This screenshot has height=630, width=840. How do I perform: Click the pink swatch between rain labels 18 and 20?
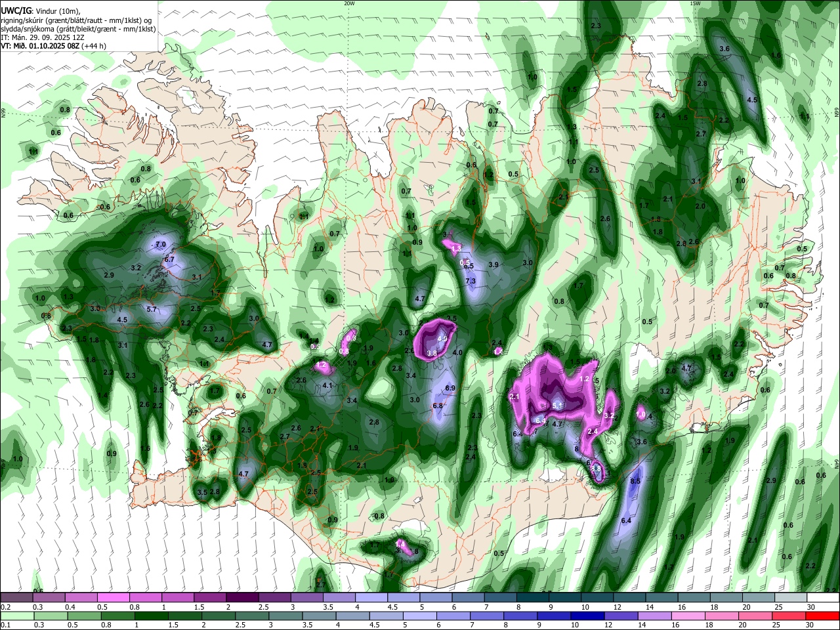[721, 616]
